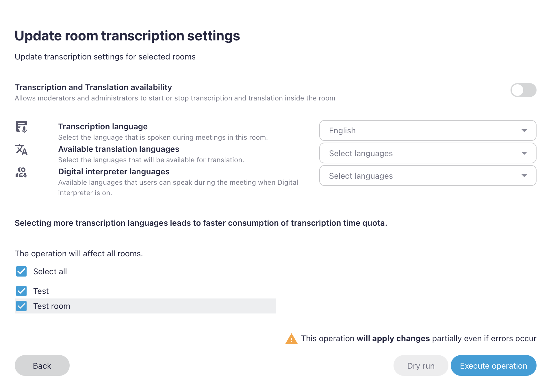Click the Update room transcription settings heading
This screenshot has height=392, width=553.
coord(127,36)
